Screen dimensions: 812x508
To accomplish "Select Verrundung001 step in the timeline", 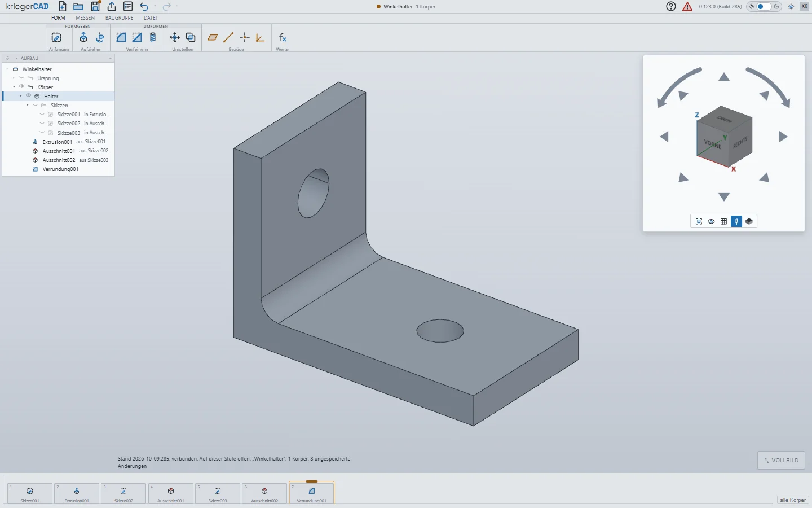I will click(x=312, y=493).
